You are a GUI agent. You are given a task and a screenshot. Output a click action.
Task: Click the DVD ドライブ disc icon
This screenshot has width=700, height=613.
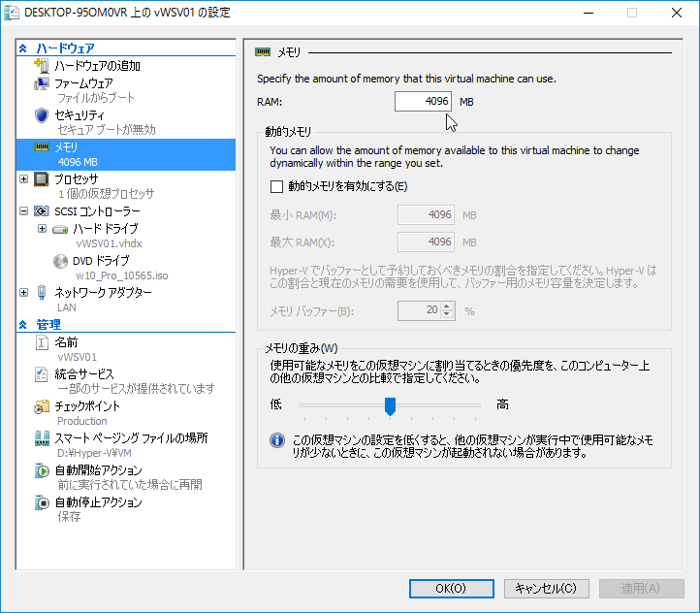pyautogui.click(x=60, y=261)
